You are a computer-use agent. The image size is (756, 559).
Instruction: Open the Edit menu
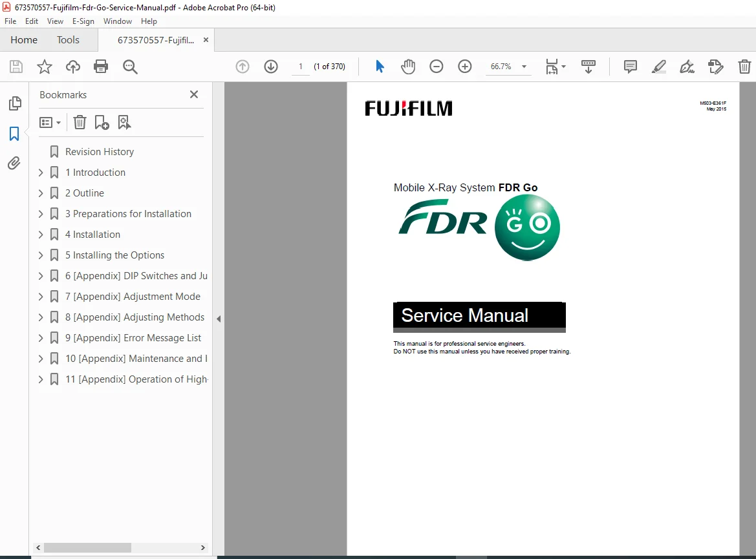pyautogui.click(x=31, y=21)
